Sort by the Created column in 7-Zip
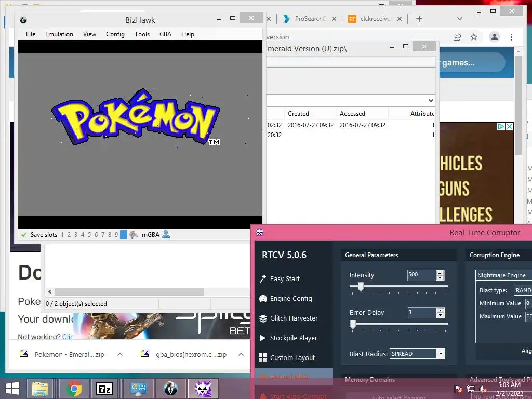The width and height of the screenshot is (532, 399). tap(298, 114)
